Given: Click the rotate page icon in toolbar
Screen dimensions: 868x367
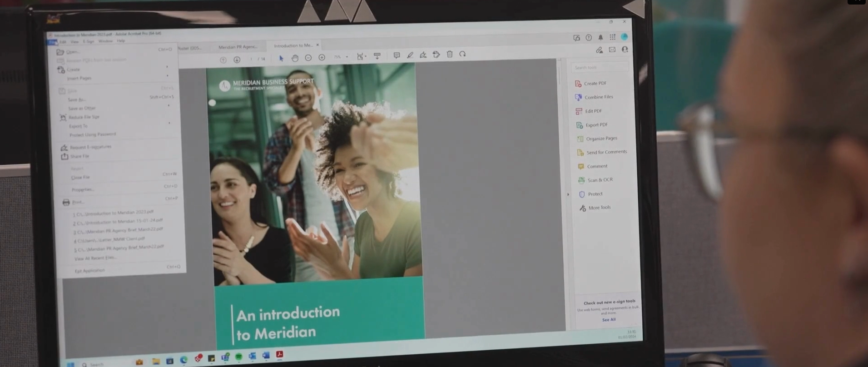Looking at the screenshot, I should (x=462, y=54).
